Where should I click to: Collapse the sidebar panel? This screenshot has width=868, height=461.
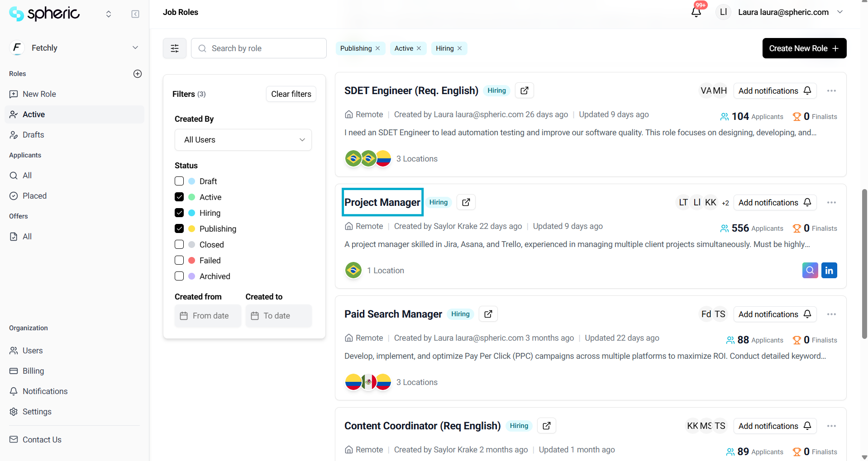coord(135,14)
